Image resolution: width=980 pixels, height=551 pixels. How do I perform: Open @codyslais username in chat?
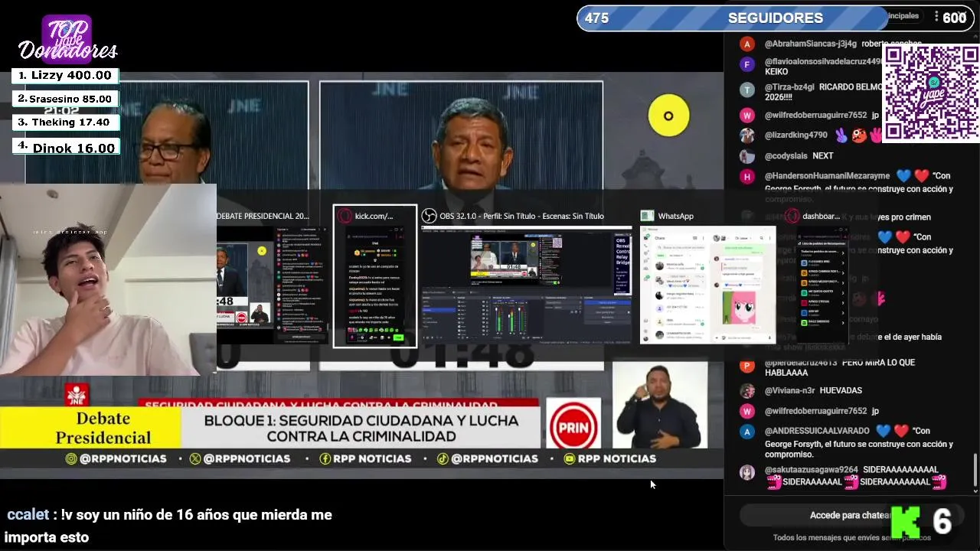[786, 156]
